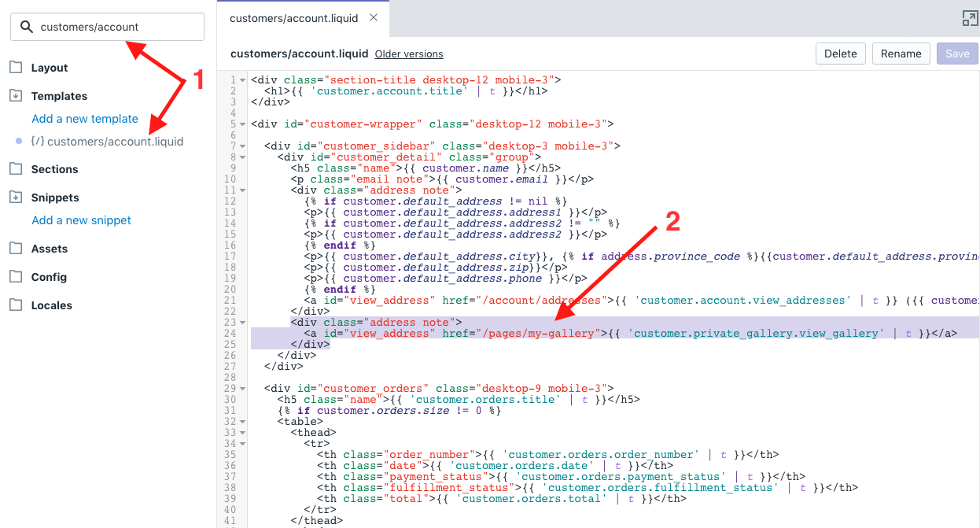
Task: Click customer.default_address.phone on line 19
Action: 444,279
